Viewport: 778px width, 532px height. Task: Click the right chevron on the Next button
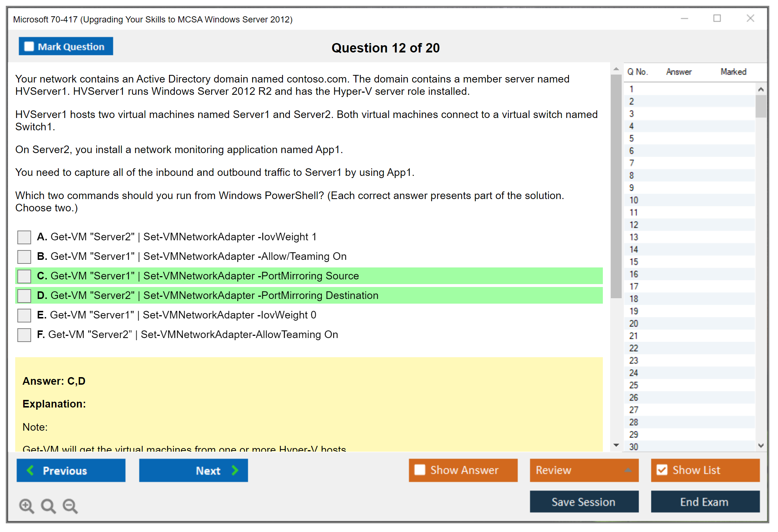235,470
